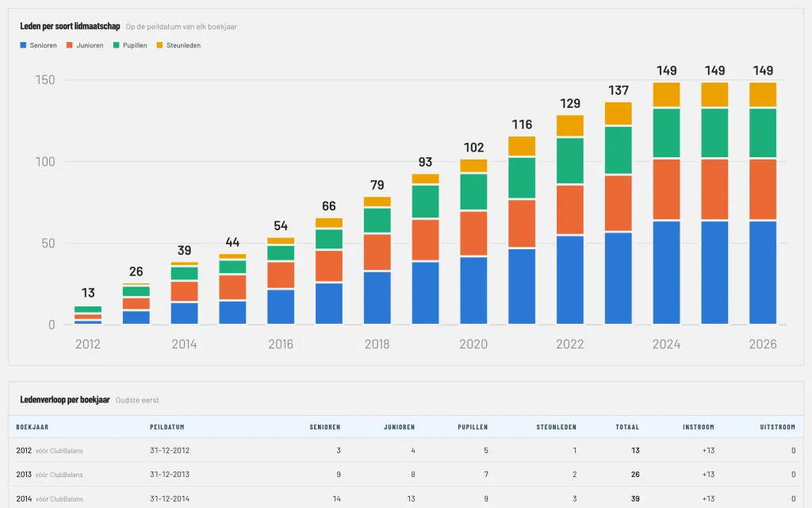Click the total label 102 above the 2020 bar

(x=474, y=148)
